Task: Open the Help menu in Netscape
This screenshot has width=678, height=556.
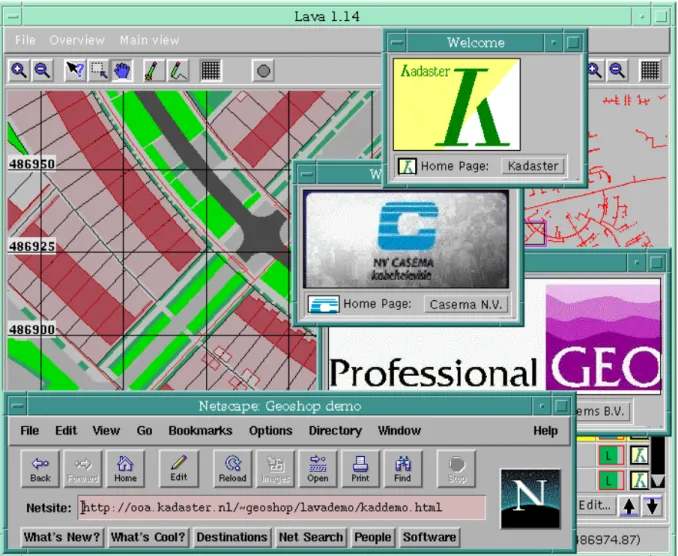Action: (x=545, y=431)
